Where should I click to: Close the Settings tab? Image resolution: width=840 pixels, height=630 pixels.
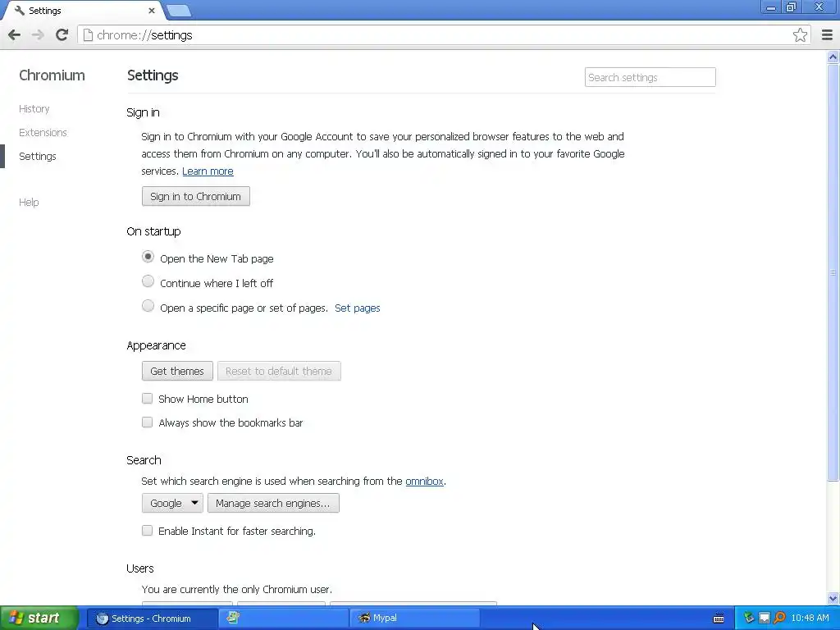point(152,10)
